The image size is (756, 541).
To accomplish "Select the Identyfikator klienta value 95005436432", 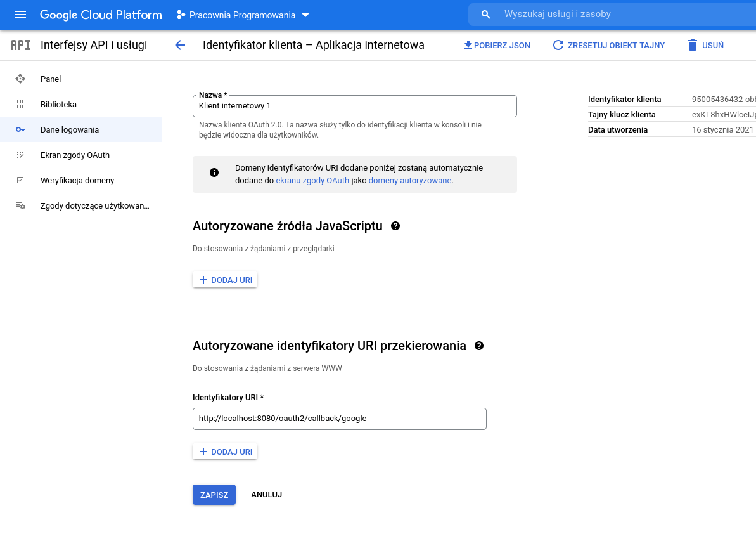I will 724,100.
